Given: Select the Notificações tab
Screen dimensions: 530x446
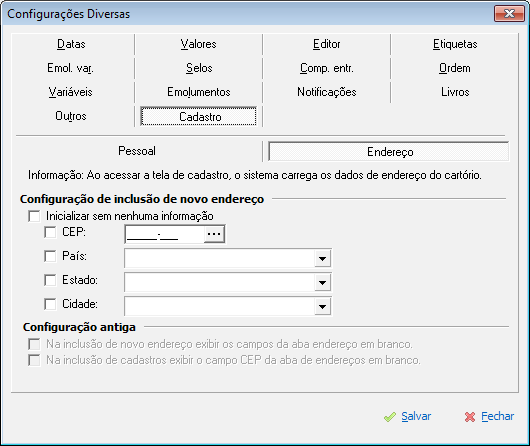Looking at the screenshot, I should click(x=327, y=92).
